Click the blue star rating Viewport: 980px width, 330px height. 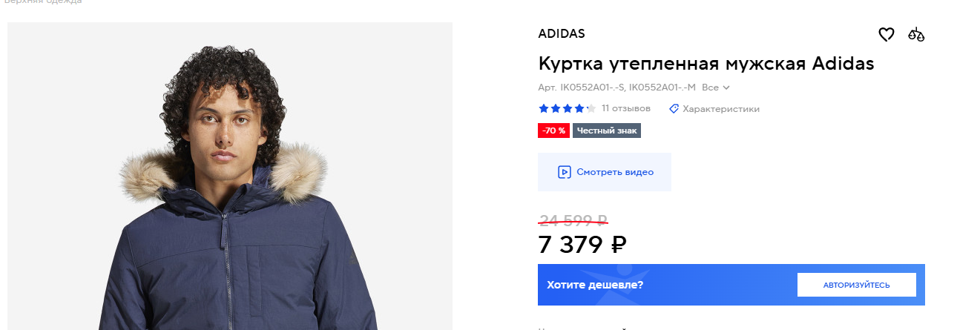567,109
